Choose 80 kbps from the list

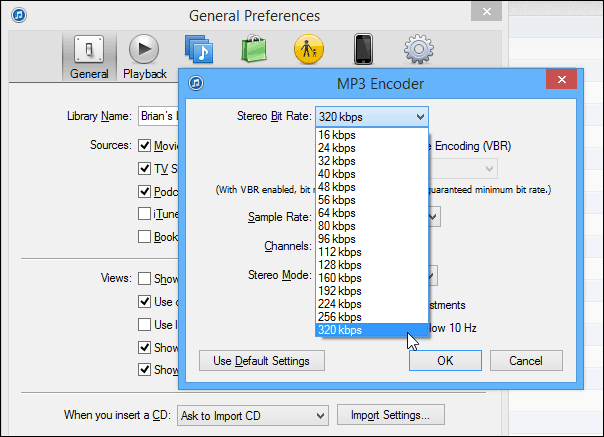click(x=372, y=226)
